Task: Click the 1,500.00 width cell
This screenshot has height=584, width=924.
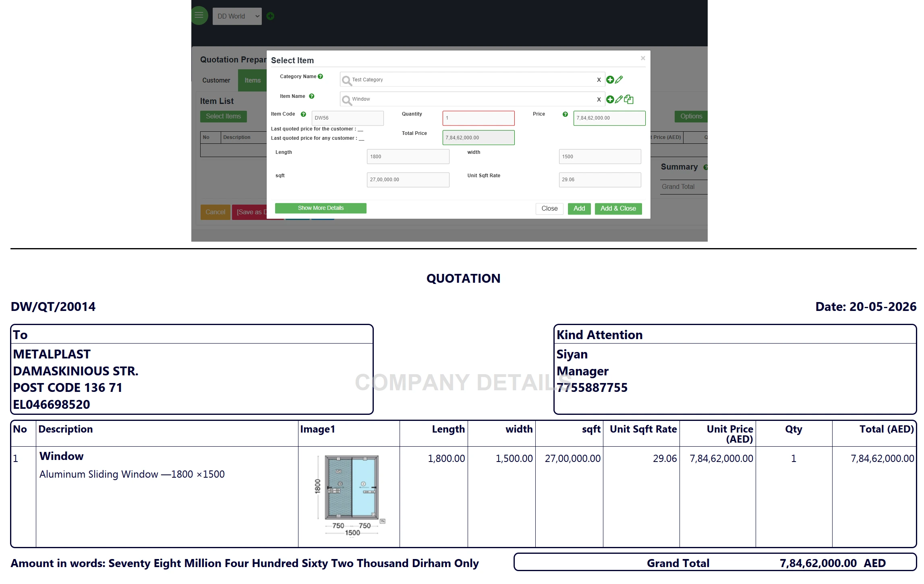Action: (514, 459)
